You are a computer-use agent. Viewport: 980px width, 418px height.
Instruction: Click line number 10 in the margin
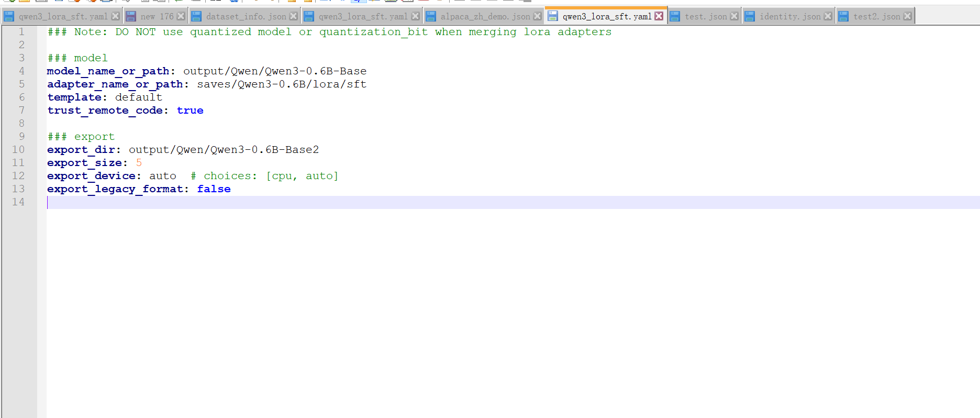coord(18,150)
